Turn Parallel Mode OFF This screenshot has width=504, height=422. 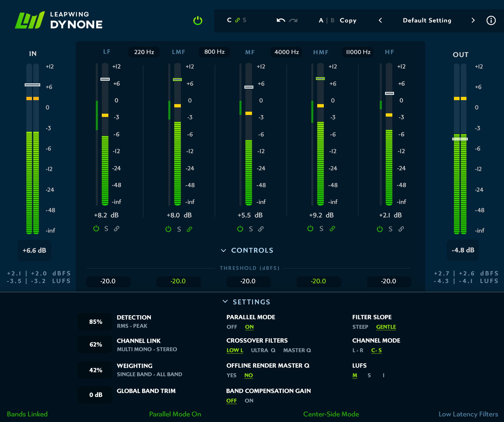tap(232, 327)
